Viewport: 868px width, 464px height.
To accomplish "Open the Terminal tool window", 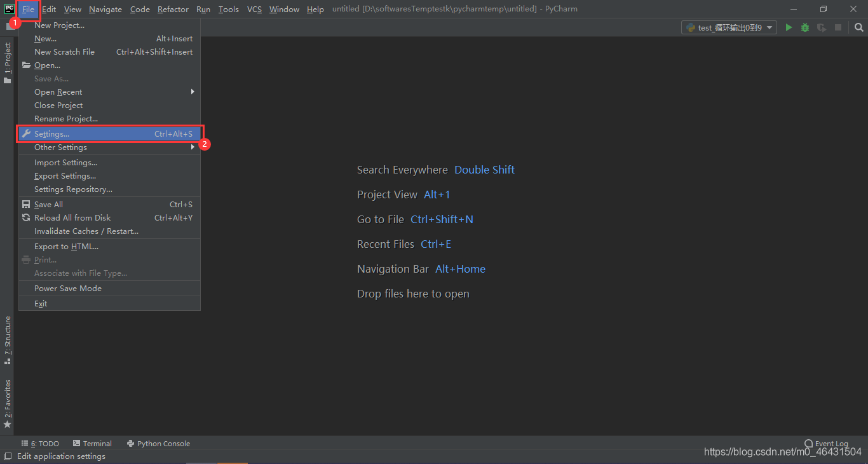I will pos(92,444).
